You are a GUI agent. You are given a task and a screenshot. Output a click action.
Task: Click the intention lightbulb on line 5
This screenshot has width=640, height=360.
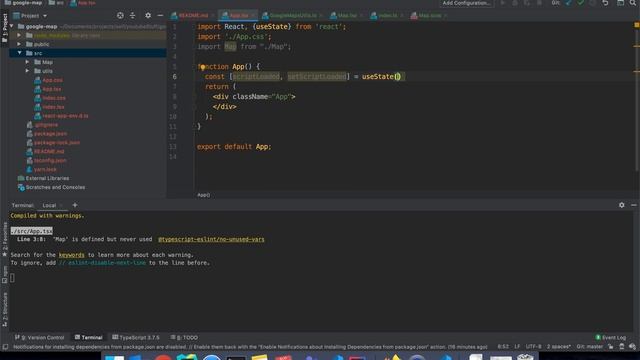click(x=202, y=67)
